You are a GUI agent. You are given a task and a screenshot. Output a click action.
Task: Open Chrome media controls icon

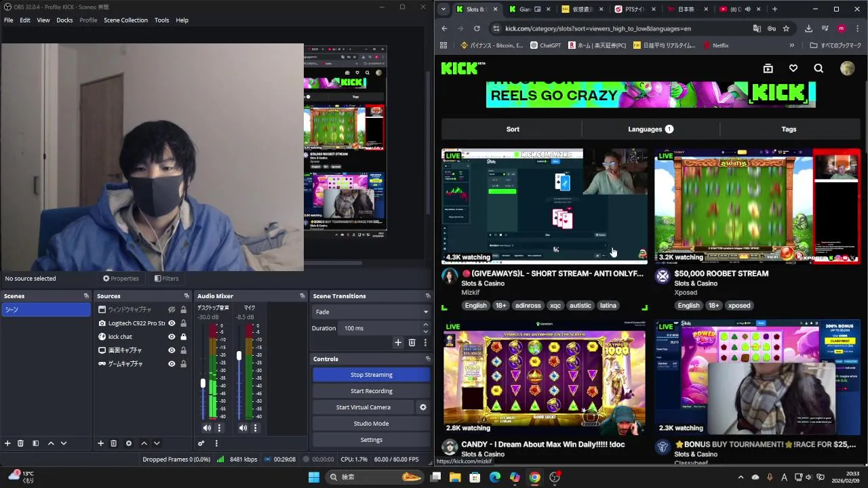825,28
